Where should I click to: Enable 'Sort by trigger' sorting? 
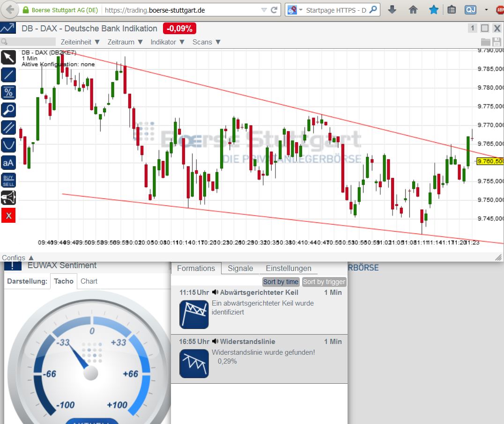[x=324, y=282]
